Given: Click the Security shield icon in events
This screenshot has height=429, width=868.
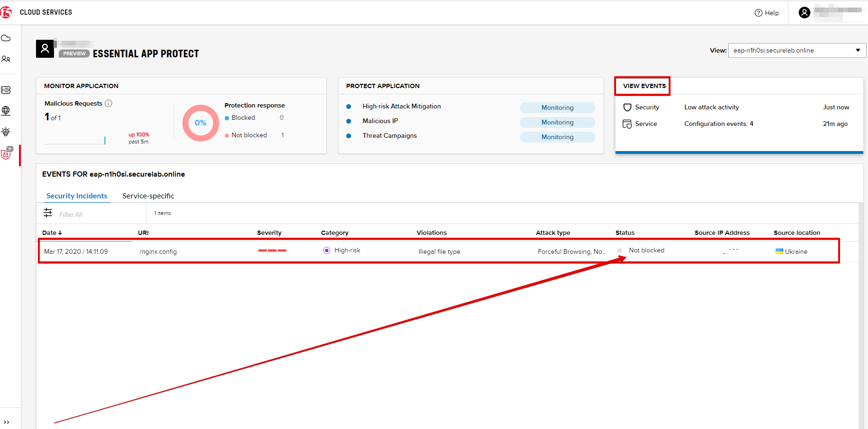Looking at the screenshot, I should click(x=627, y=107).
